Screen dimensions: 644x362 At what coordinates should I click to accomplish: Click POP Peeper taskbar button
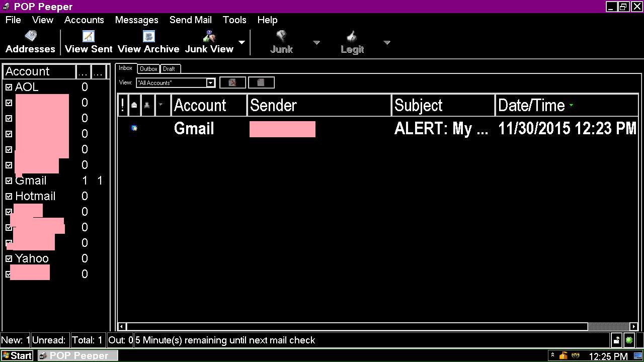[x=78, y=355]
